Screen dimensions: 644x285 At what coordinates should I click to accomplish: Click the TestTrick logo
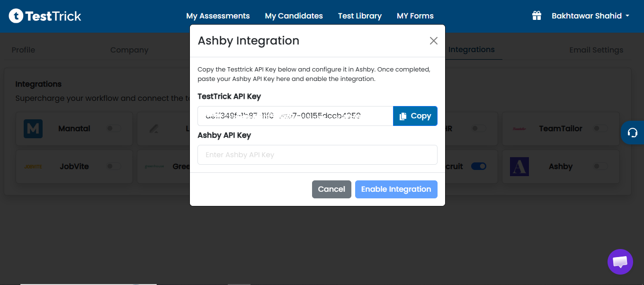(x=45, y=16)
